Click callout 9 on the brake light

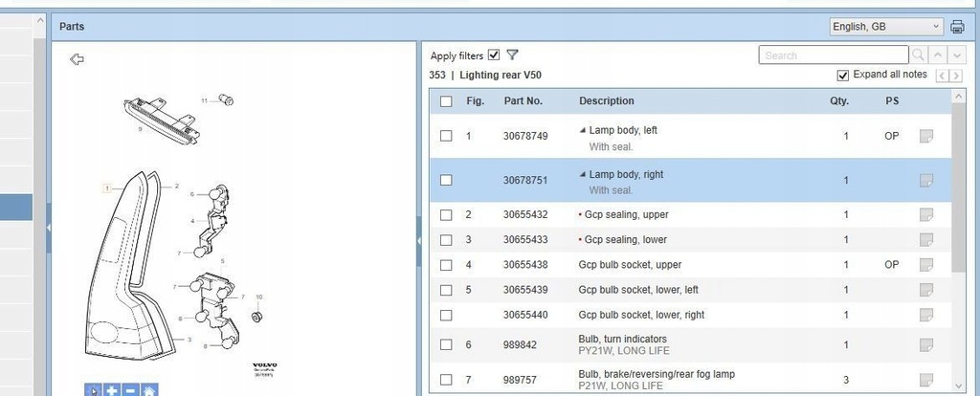[x=140, y=129]
